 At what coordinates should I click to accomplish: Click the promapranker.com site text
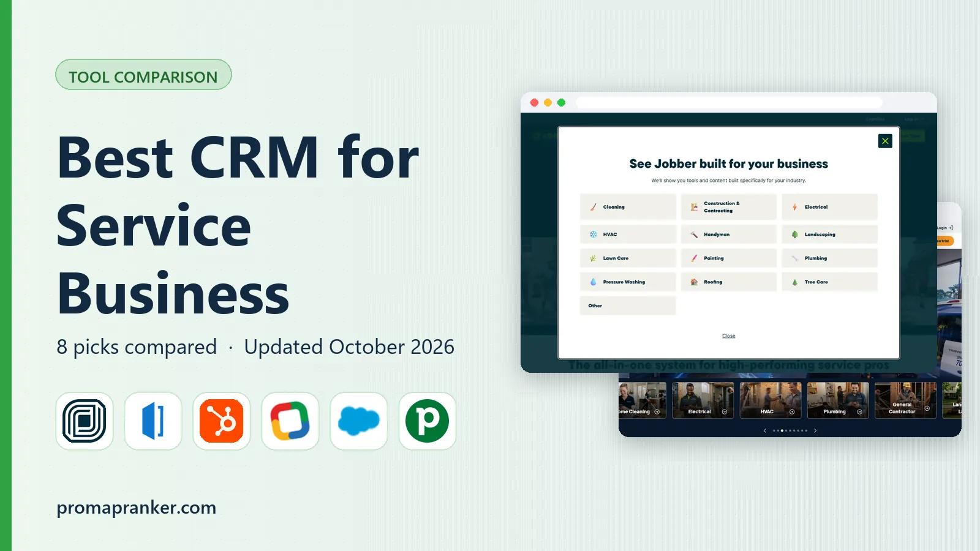tap(136, 508)
